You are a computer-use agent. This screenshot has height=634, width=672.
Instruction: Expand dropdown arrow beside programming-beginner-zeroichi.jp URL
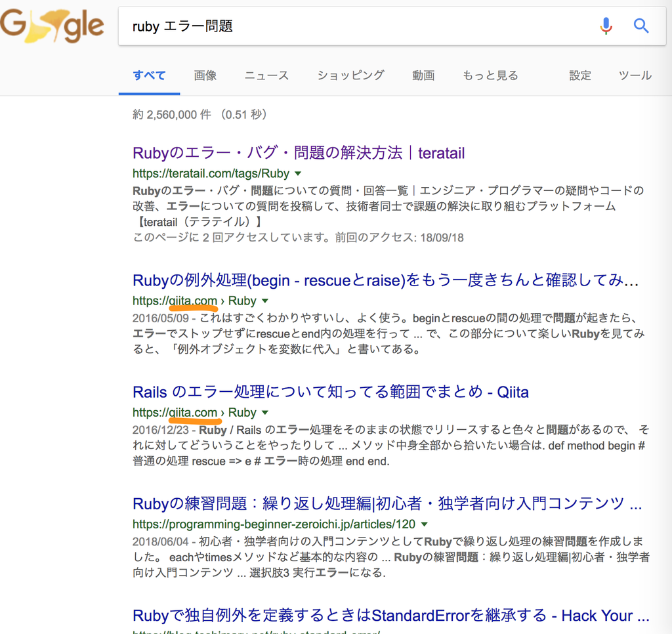425,524
